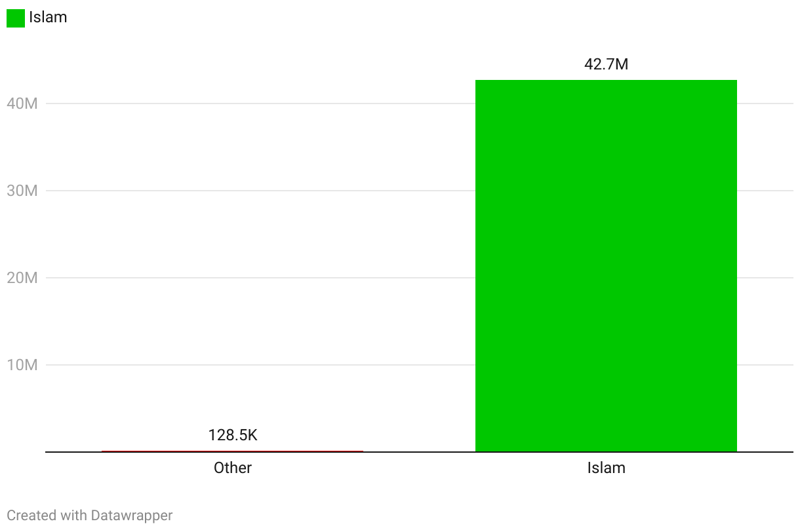800x532 pixels.
Task: Select the Islam legend label at top
Action: tap(48, 18)
